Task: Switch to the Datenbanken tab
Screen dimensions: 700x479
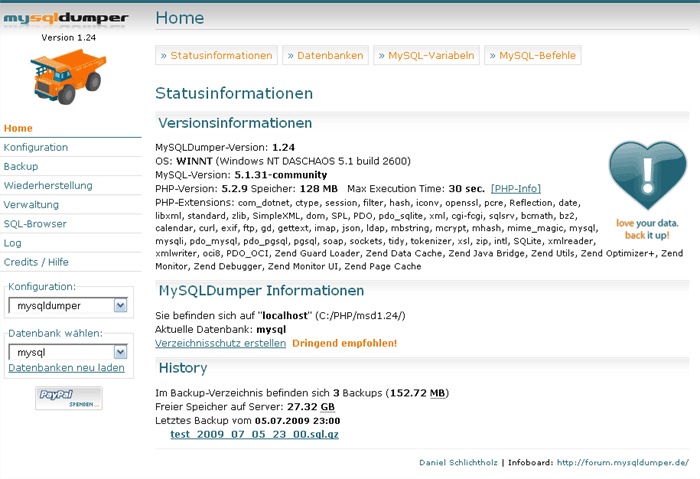Action: point(325,55)
